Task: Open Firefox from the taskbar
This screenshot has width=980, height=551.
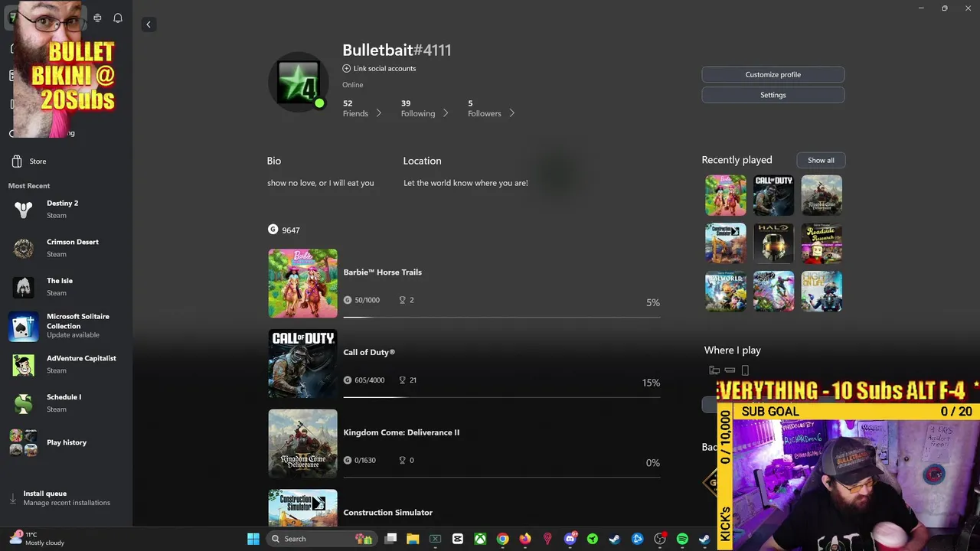Action: [524, 539]
